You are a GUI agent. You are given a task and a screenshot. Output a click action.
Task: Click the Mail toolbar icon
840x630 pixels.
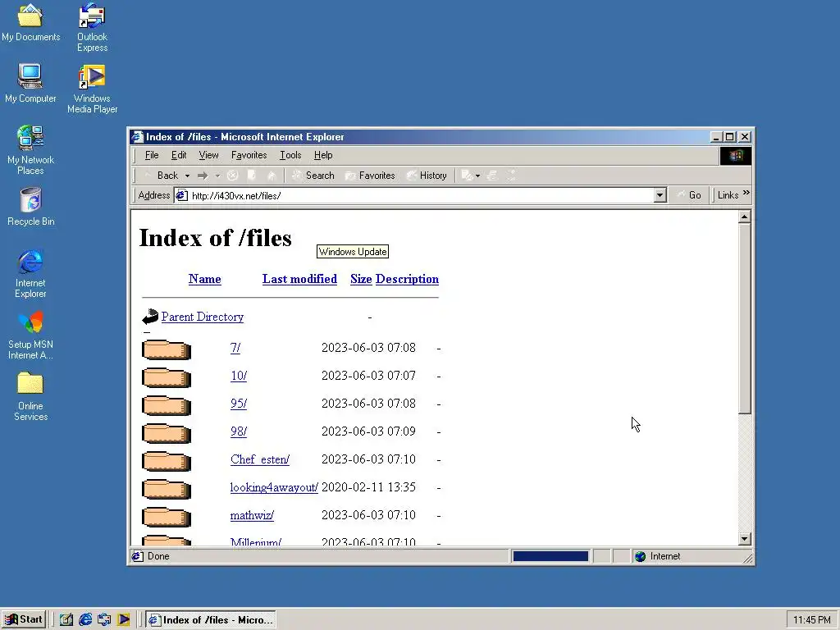pos(467,176)
